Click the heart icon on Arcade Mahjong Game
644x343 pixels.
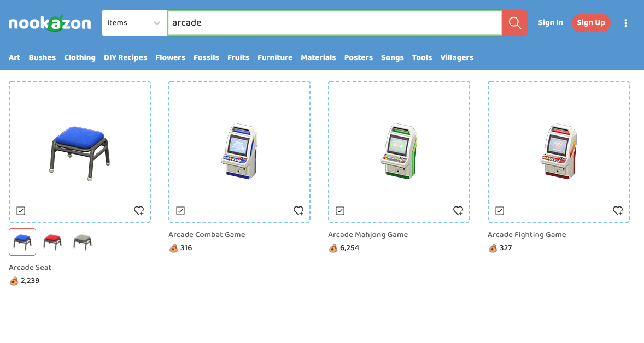click(458, 210)
